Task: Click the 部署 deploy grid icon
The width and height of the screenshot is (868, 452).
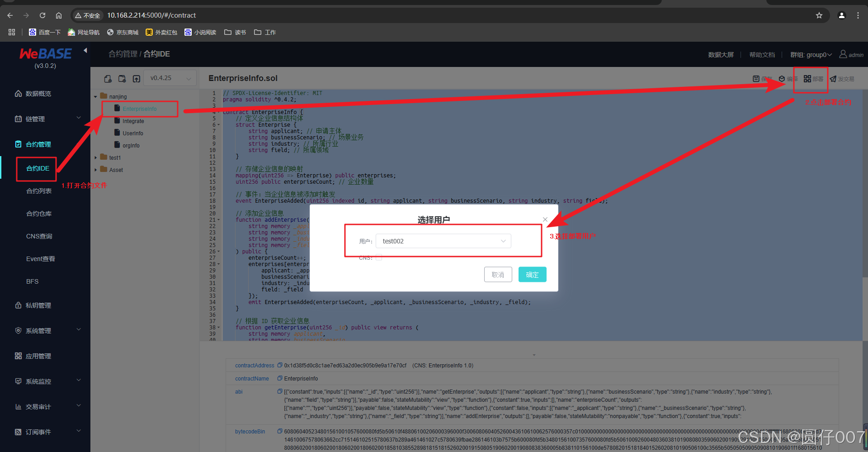Action: 807,79
